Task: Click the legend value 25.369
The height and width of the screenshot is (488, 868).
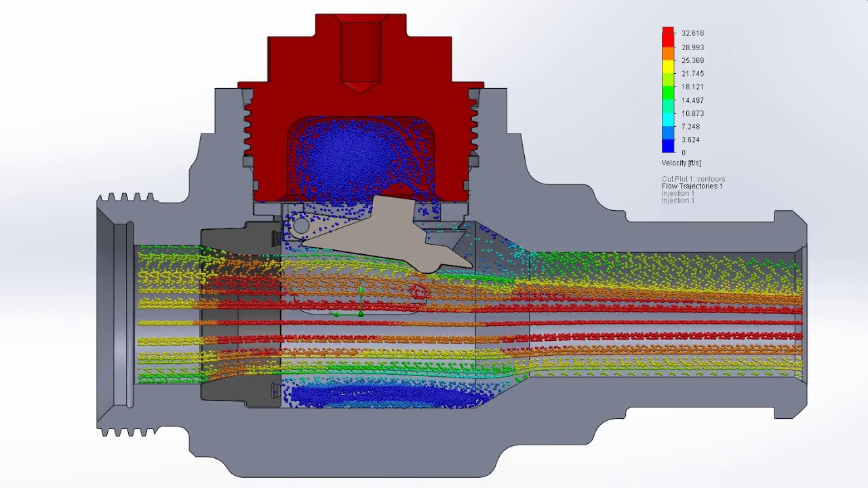Action: pos(692,60)
